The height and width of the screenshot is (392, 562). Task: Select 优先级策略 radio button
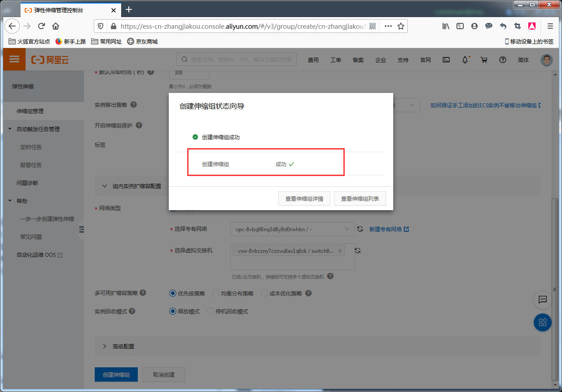pyautogui.click(x=173, y=293)
